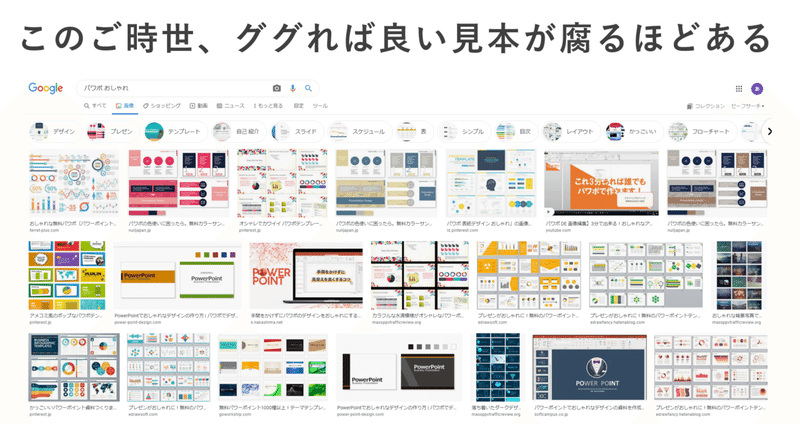Open the American comic pop style thumbnail

[x=67, y=276]
